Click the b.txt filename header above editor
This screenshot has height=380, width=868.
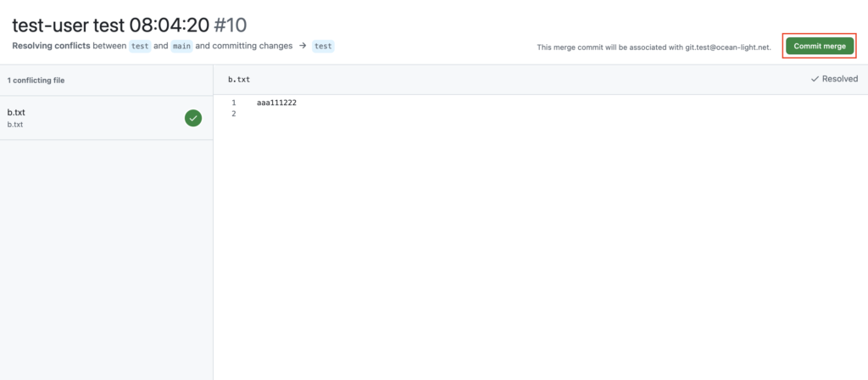click(x=239, y=80)
